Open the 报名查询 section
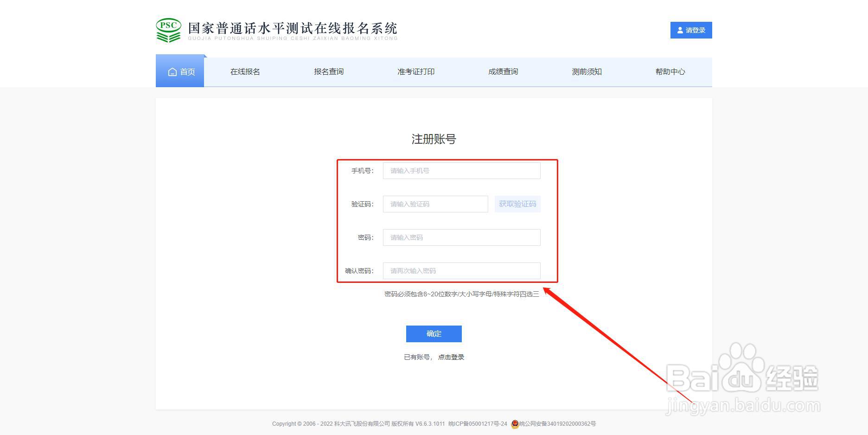 coord(328,71)
